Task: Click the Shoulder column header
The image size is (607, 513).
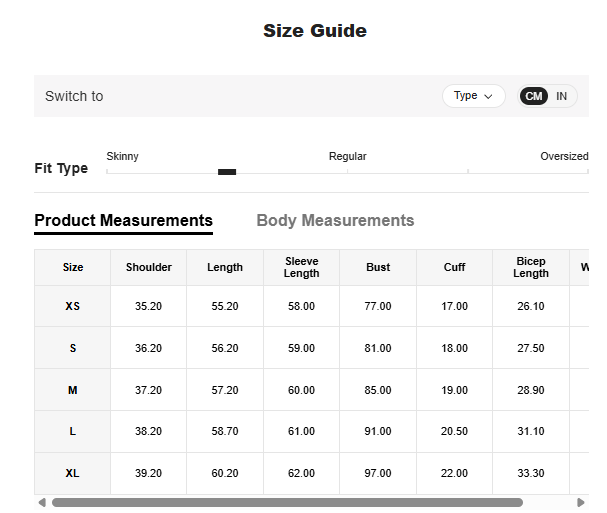Action: pos(149,267)
